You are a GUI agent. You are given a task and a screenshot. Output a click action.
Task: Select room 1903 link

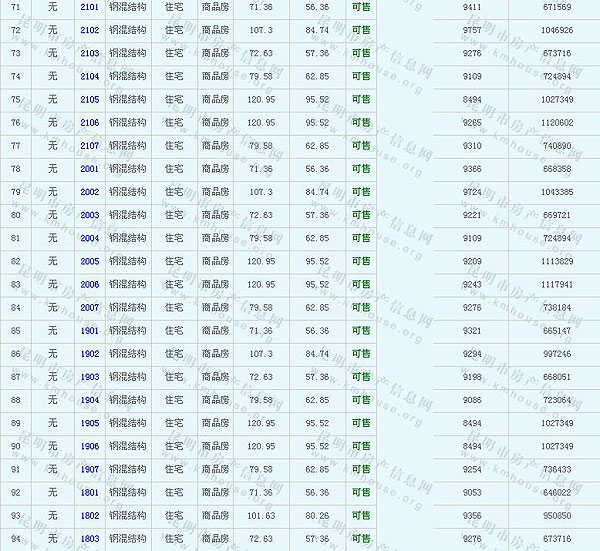89,377
